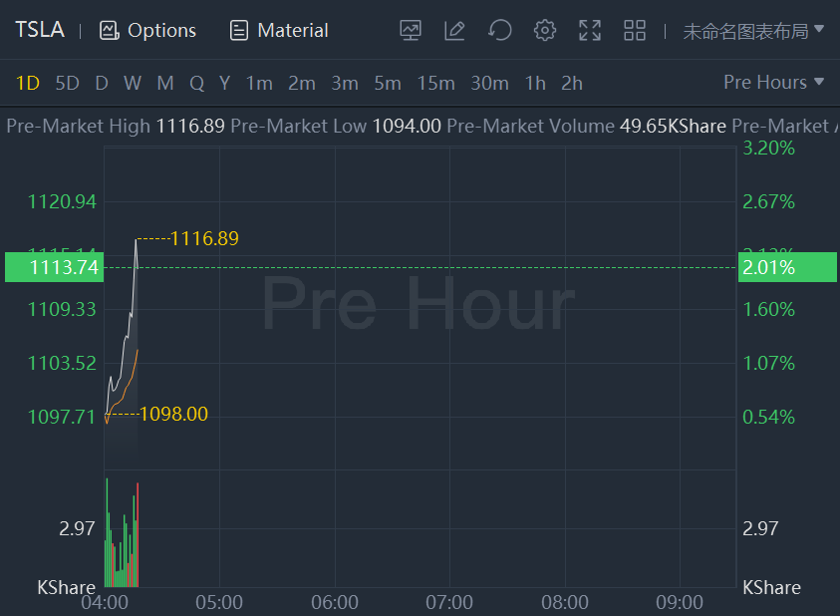Switch to the 1D timeframe tab

[28, 83]
